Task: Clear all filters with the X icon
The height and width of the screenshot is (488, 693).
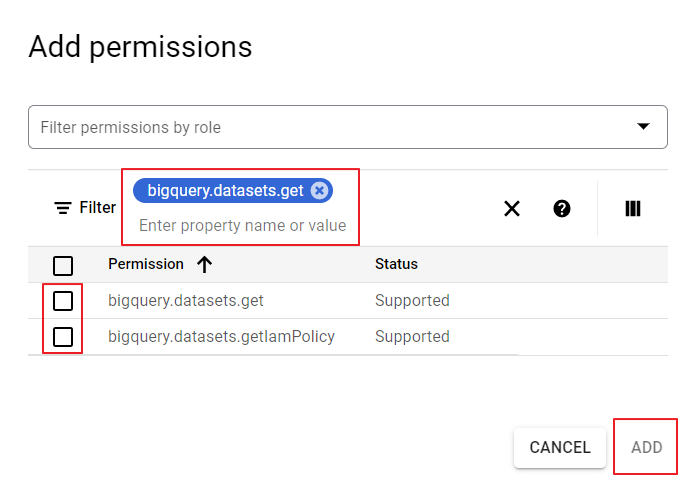Action: pyautogui.click(x=512, y=208)
